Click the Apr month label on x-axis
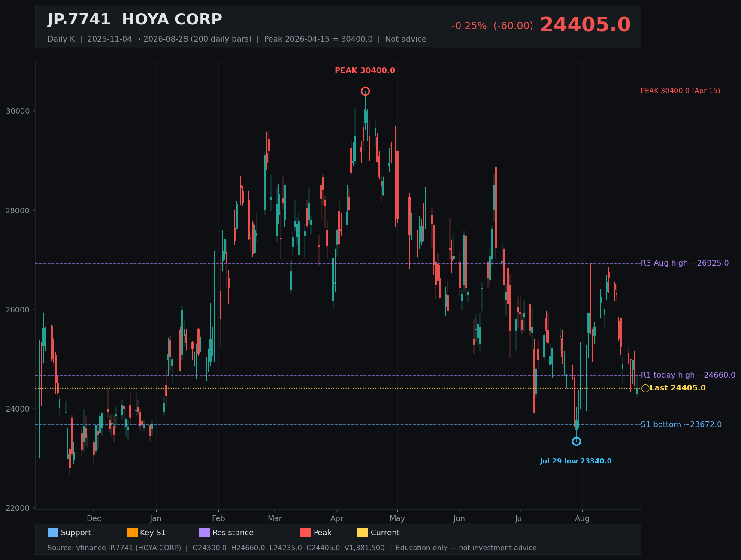The width and height of the screenshot is (741, 560). 337,518
